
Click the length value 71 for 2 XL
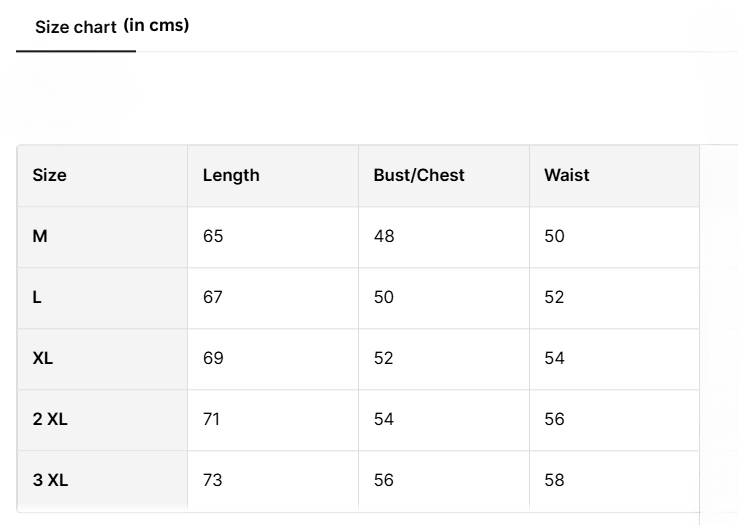212,419
